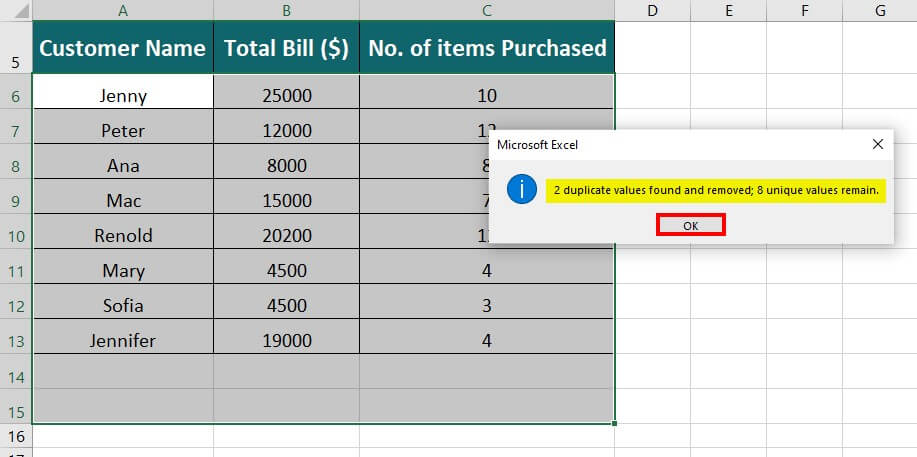Screen dimensions: 917x457
Task: Select row 15 header
Action: click(16, 407)
